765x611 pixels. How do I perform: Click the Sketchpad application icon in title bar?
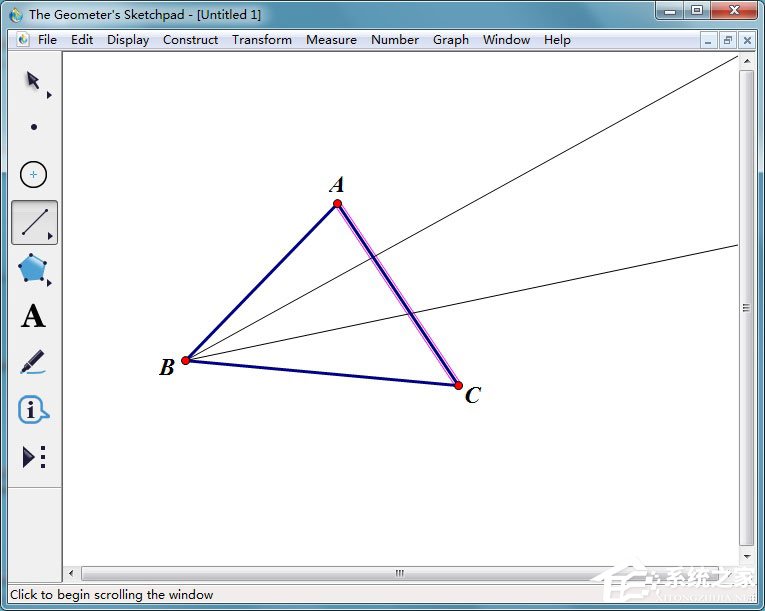tap(16, 15)
